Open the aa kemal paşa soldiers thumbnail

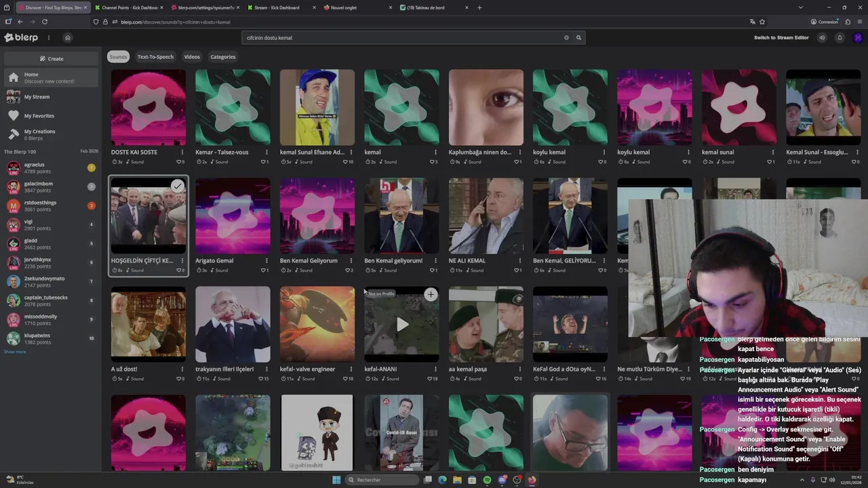pyautogui.click(x=486, y=324)
